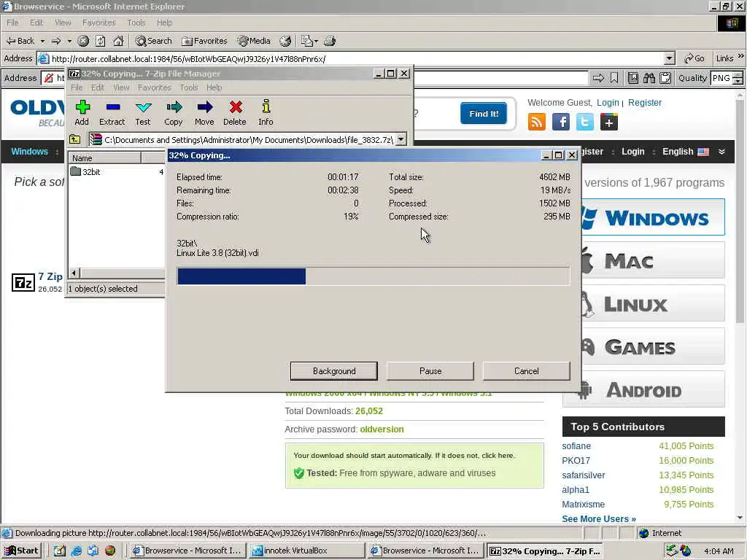
Task: Open the Quality PNG stepper control
Action: (x=738, y=78)
